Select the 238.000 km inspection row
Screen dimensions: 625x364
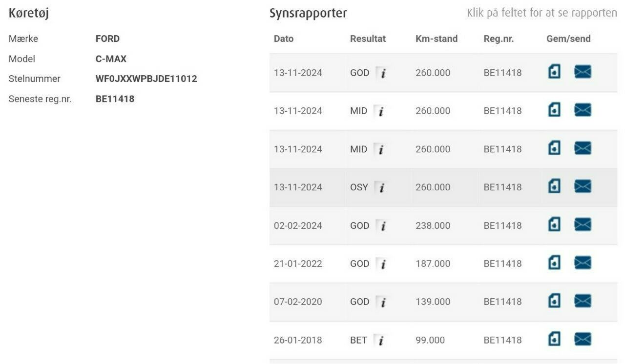click(443, 225)
